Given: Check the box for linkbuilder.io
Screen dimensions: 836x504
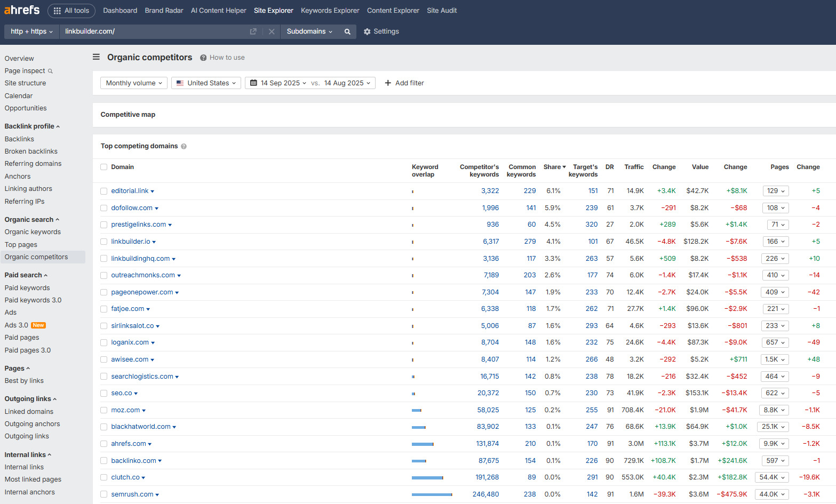Looking at the screenshot, I should (x=104, y=242).
